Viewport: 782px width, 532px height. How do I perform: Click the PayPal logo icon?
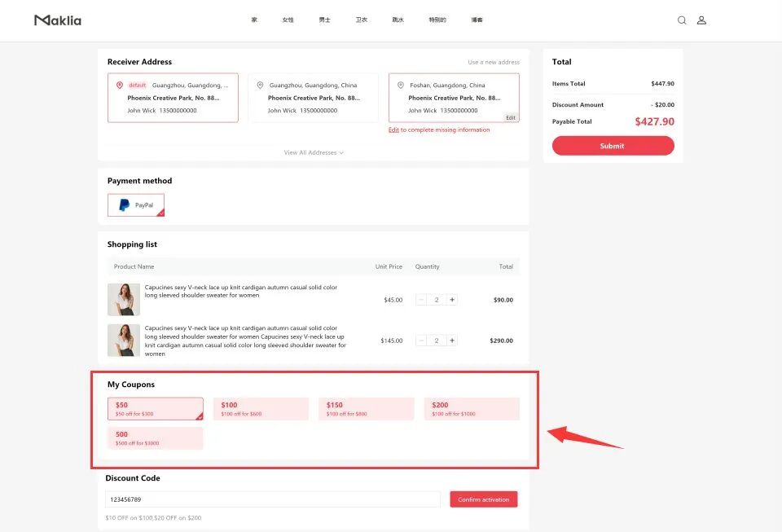pos(124,205)
